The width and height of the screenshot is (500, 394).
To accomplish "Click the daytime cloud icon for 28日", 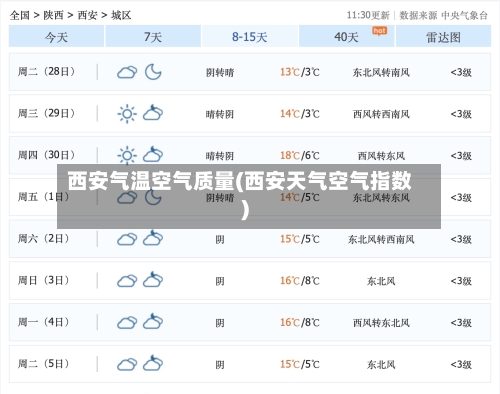I will click(x=127, y=72).
